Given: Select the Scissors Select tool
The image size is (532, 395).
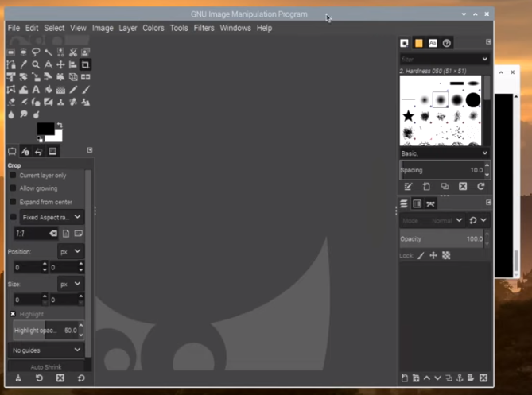Looking at the screenshot, I should 73,52.
